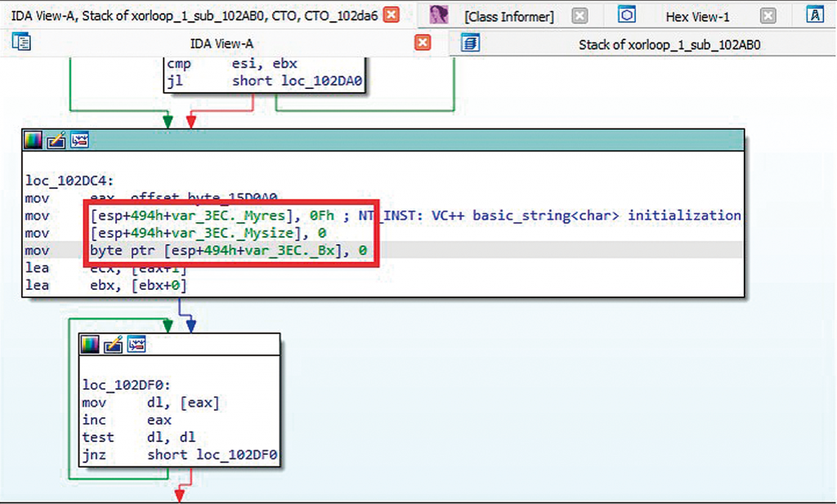Click the camera icon beside Hex View-1
The image size is (837, 504).
click(627, 14)
